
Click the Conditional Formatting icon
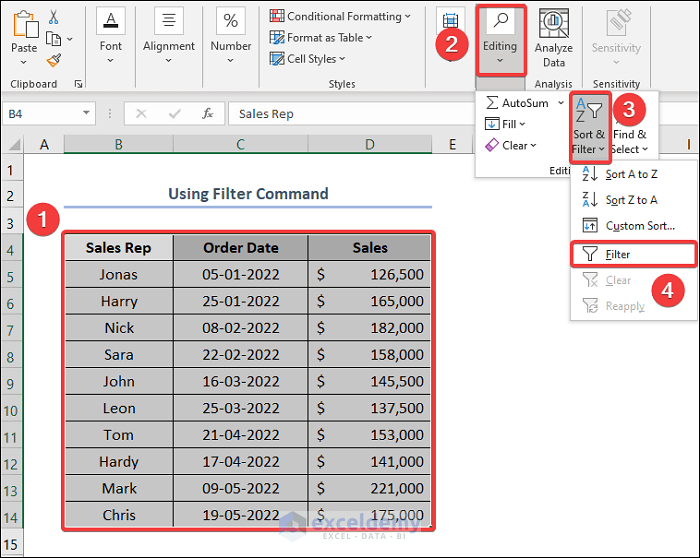tap(277, 16)
